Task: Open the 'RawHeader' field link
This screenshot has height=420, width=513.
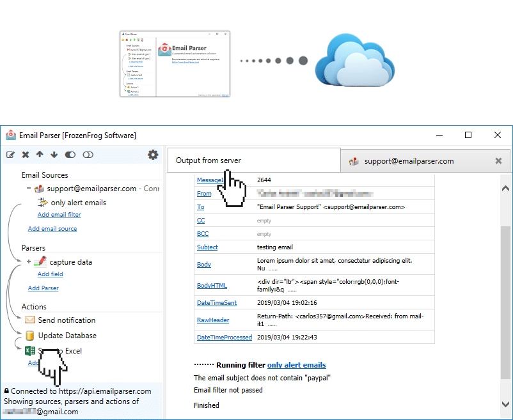Action: pos(213,320)
